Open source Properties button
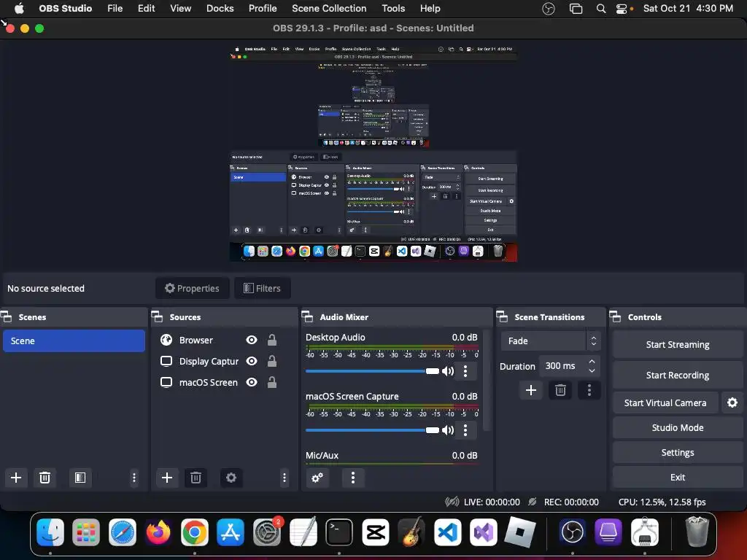747x560 pixels. tap(193, 288)
